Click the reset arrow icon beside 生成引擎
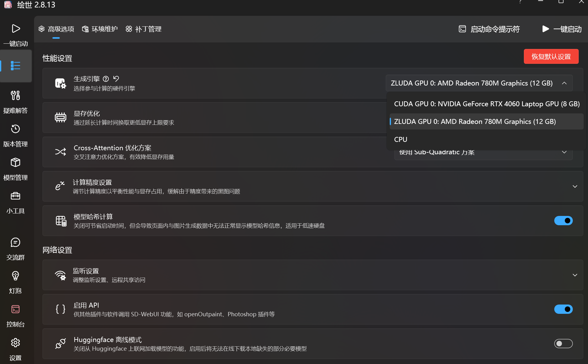The width and height of the screenshot is (588, 364). click(x=116, y=79)
